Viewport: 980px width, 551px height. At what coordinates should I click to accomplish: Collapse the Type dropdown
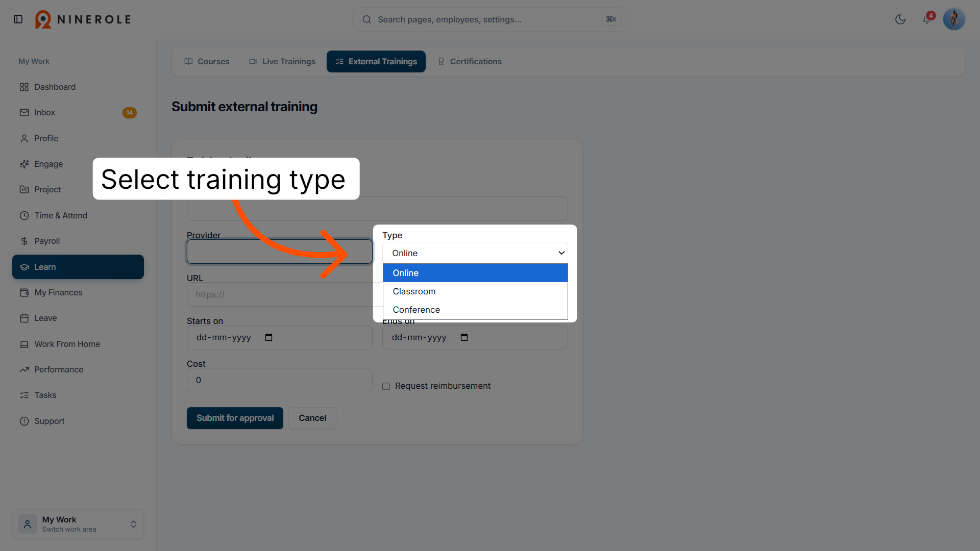[x=475, y=253]
